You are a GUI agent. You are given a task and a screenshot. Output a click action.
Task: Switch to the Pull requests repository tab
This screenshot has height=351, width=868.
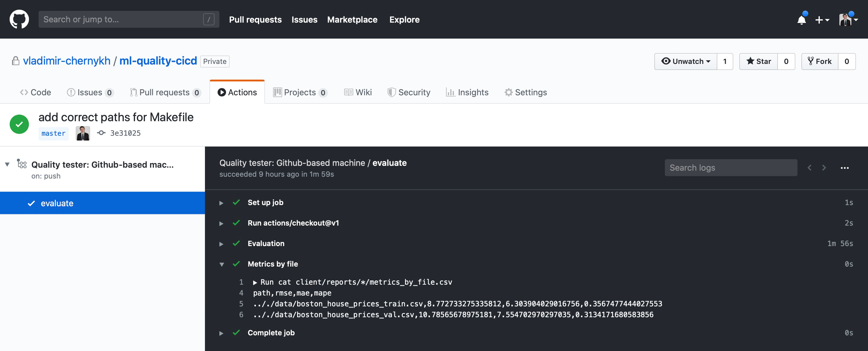(165, 92)
